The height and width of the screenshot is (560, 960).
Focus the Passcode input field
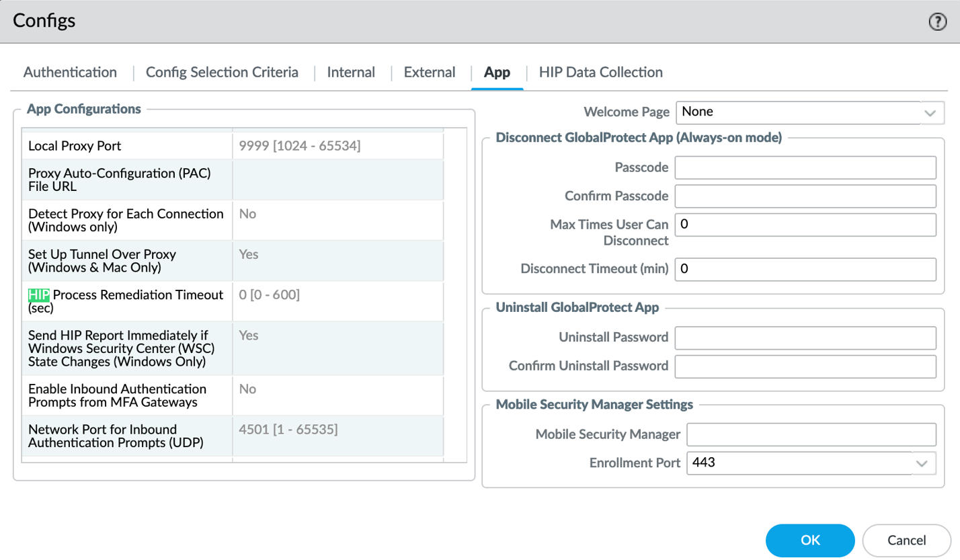tap(805, 167)
